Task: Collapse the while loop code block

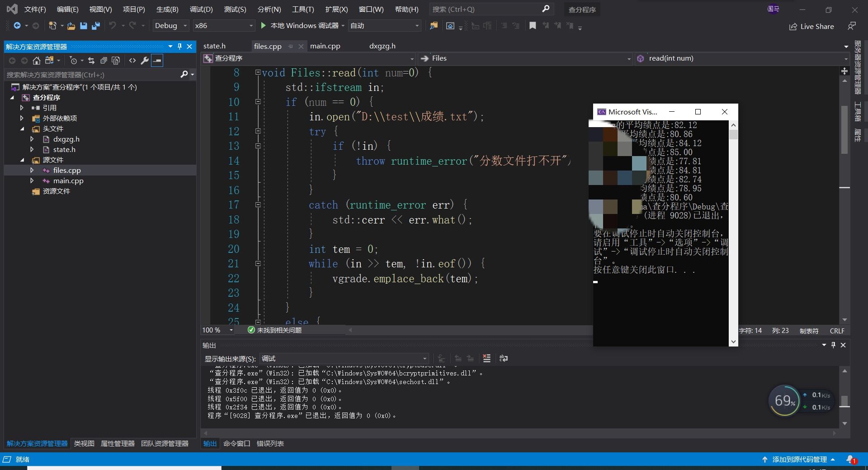Action: (x=258, y=263)
